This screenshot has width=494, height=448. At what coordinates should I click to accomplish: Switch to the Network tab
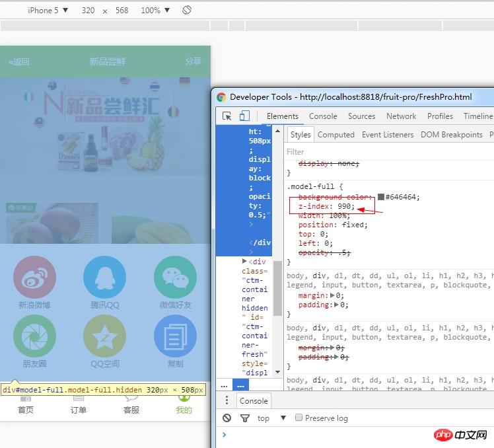[x=401, y=116]
